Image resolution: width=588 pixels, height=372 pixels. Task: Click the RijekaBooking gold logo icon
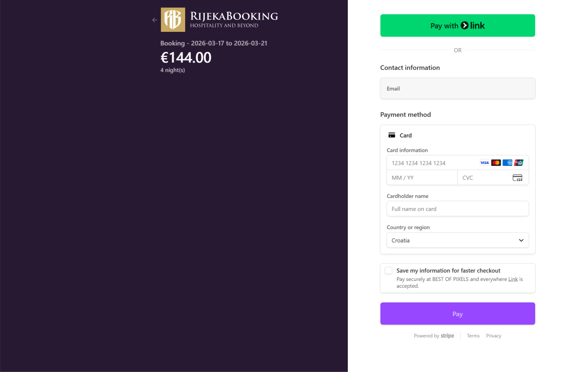173,20
